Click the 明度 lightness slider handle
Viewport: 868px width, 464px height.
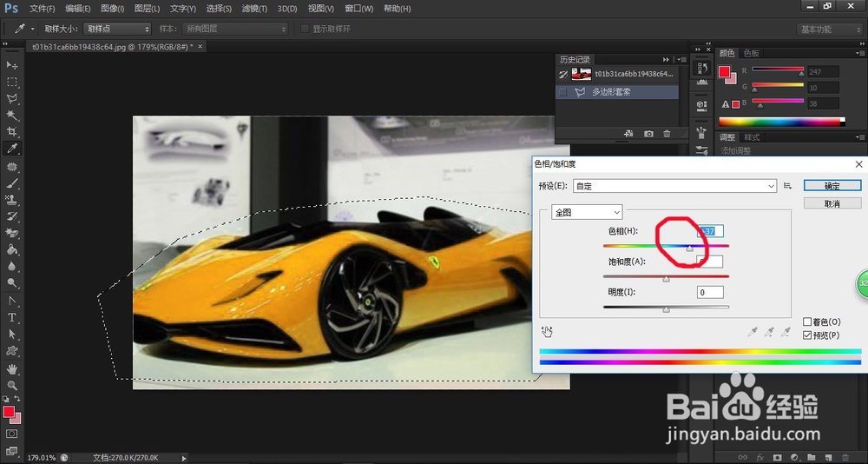(666, 310)
